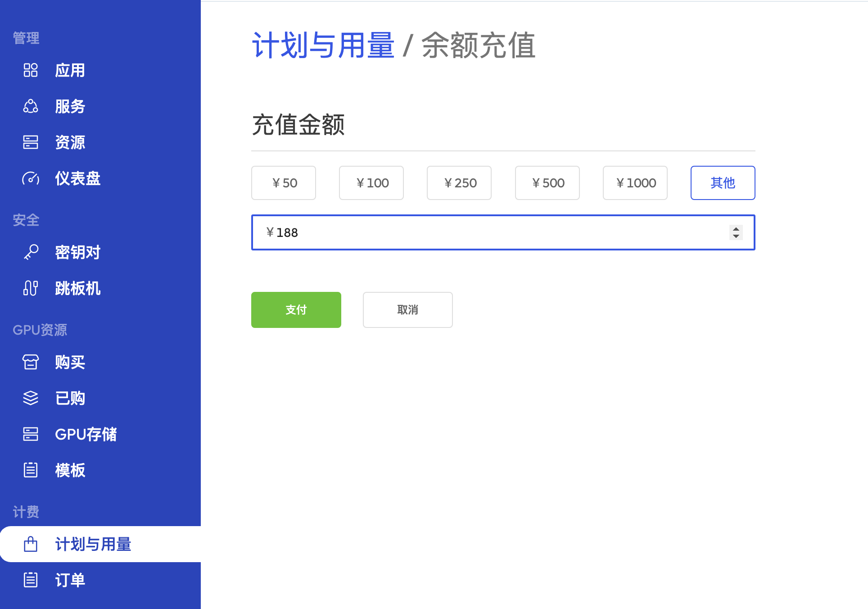The width and height of the screenshot is (868, 609).
Task: Click the green 支付 pay button
Action: pos(296,310)
